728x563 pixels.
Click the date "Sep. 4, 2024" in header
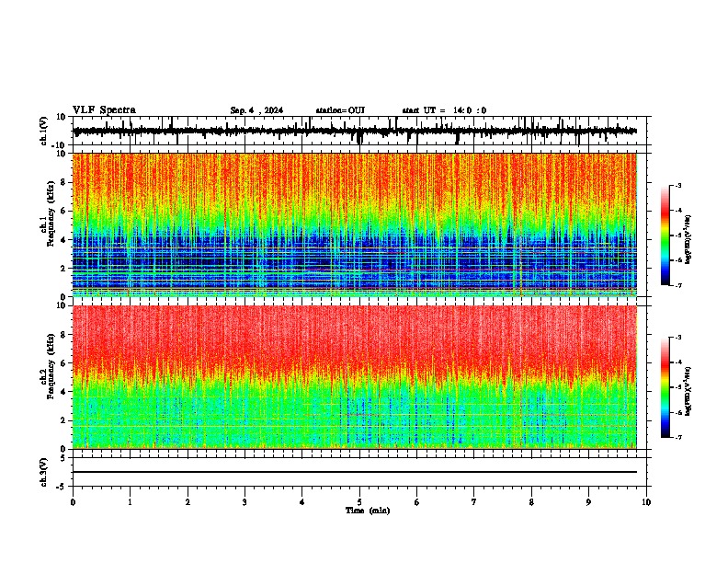pyautogui.click(x=256, y=110)
